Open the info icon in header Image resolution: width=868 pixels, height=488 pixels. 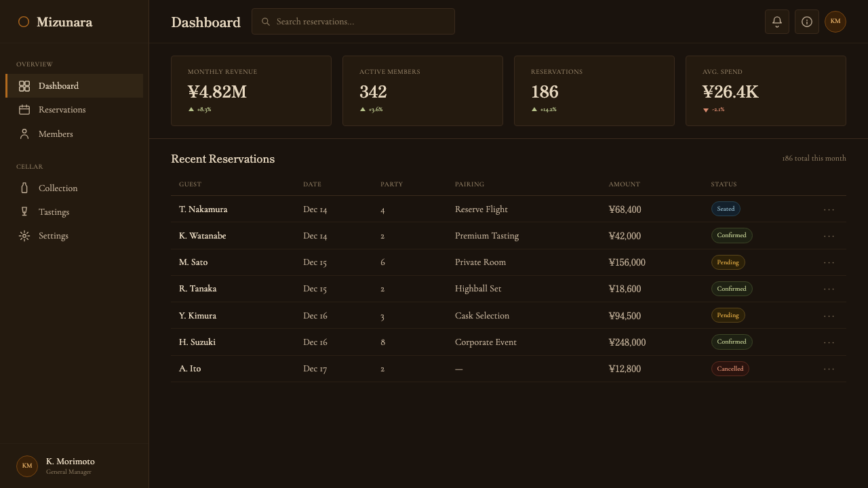(x=807, y=22)
